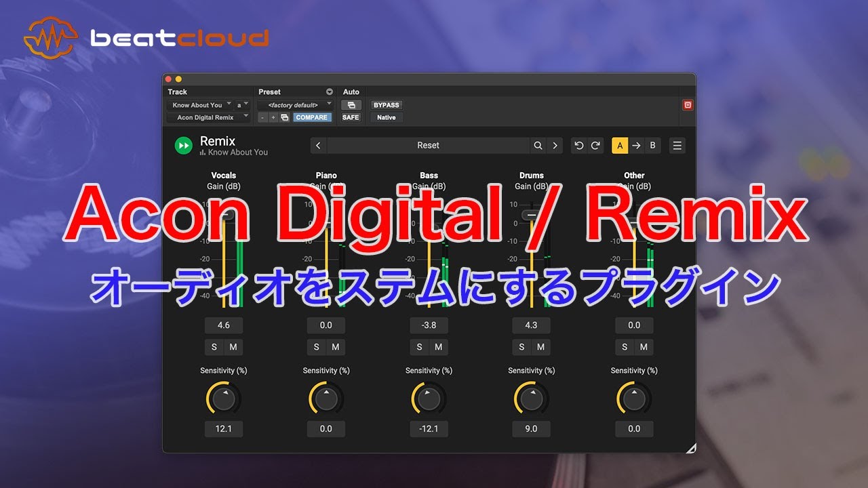The height and width of the screenshot is (488, 868).
Task: Click the preset minus button
Action: [263, 117]
